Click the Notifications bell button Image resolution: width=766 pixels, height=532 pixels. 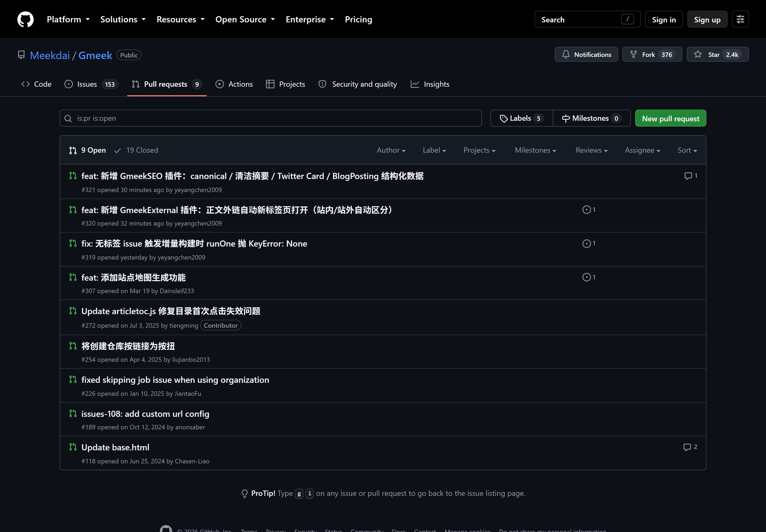pyautogui.click(x=586, y=54)
